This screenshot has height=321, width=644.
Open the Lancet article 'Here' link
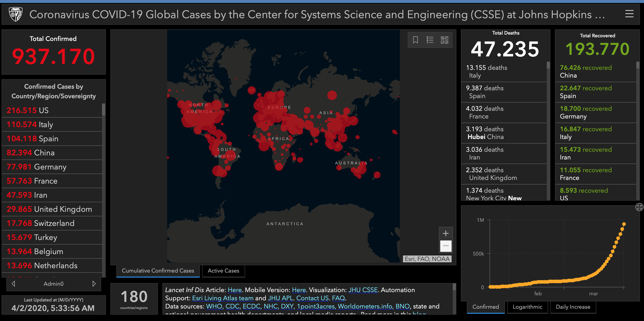(x=234, y=290)
